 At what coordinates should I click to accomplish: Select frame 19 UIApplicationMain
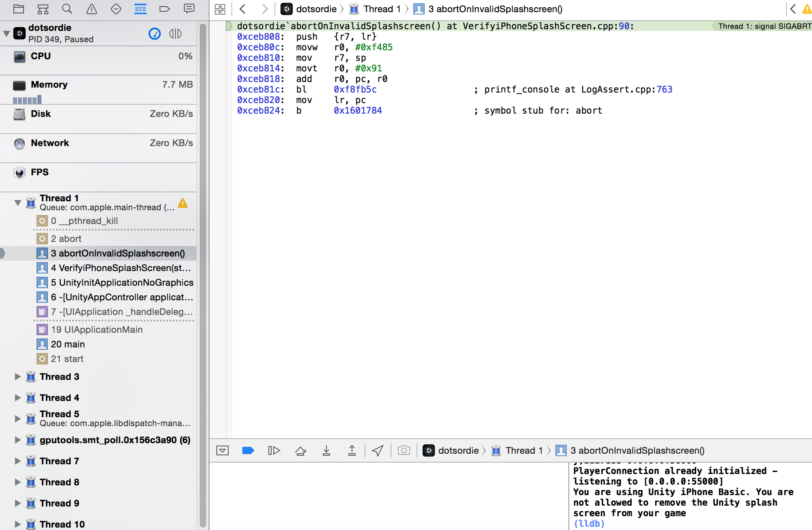click(x=98, y=330)
